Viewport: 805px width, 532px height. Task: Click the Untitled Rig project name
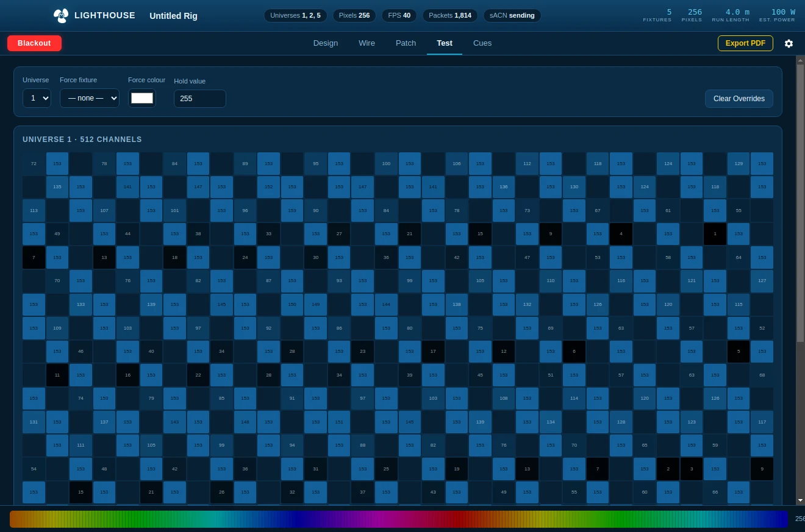pyautogui.click(x=174, y=16)
